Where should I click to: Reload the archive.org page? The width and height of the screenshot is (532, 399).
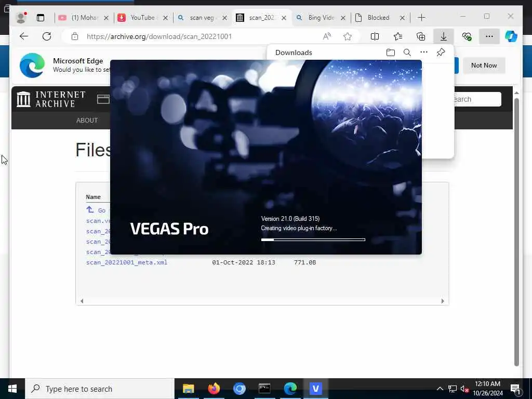(x=47, y=36)
